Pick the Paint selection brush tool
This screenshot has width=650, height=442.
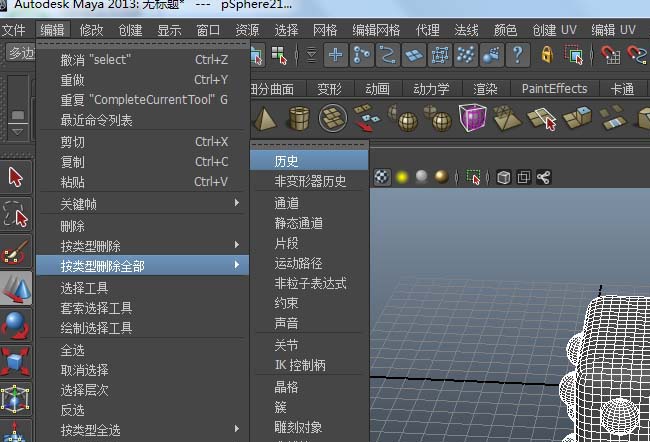[x=16, y=251]
